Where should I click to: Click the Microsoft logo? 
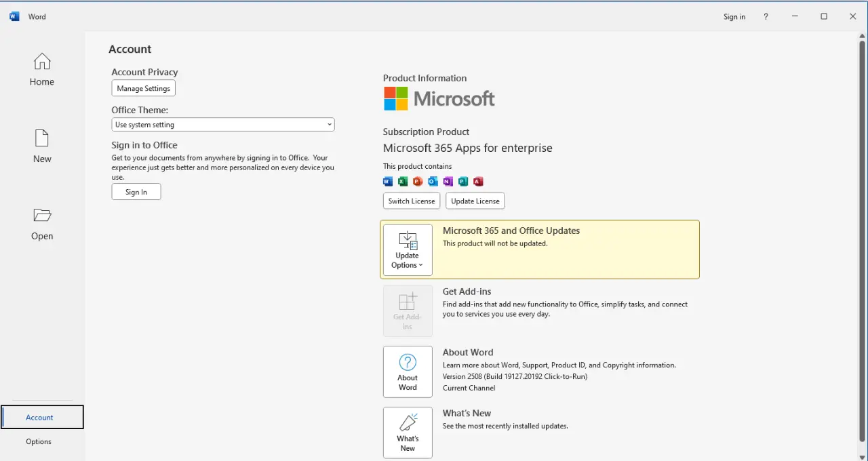(x=439, y=98)
